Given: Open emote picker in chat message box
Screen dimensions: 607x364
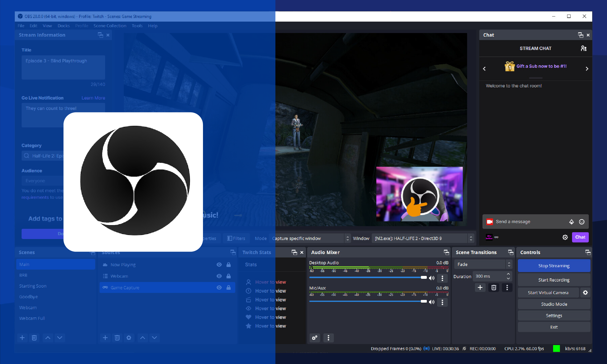Looking at the screenshot, I should tap(582, 222).
